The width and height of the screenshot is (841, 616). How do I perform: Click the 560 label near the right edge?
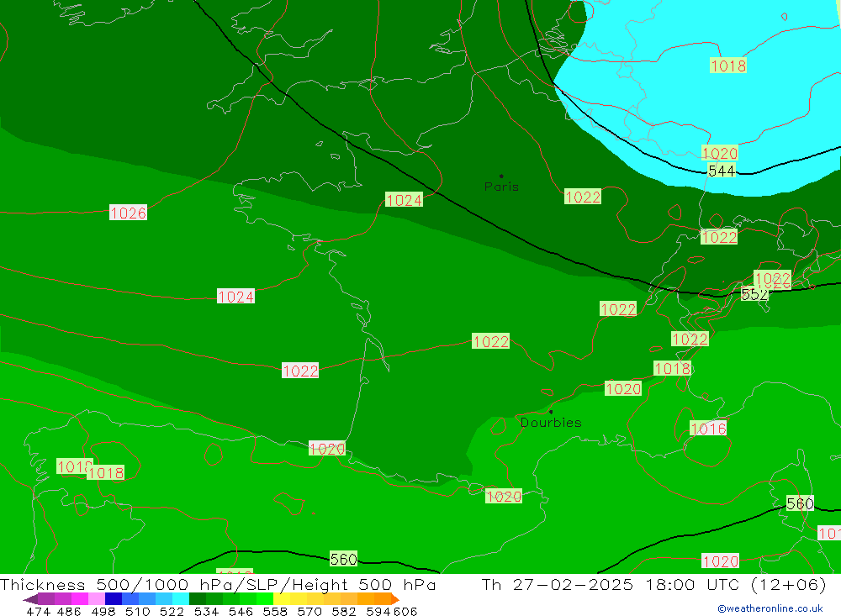tap(801, 503)
